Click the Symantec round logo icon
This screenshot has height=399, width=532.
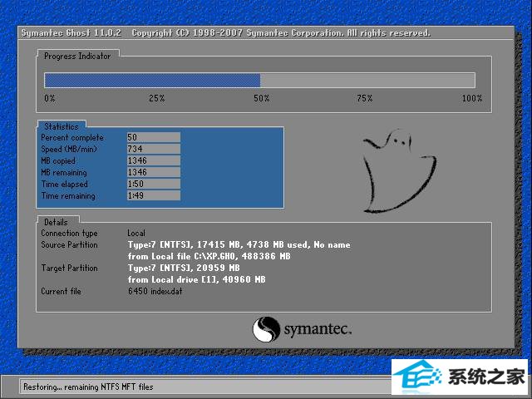coord(265,328)
